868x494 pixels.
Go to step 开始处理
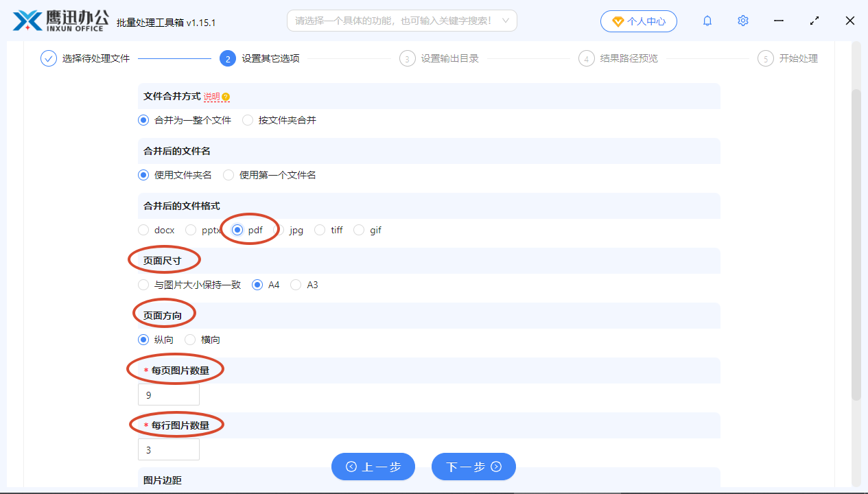pyautogui.click(x=799, y=58)
